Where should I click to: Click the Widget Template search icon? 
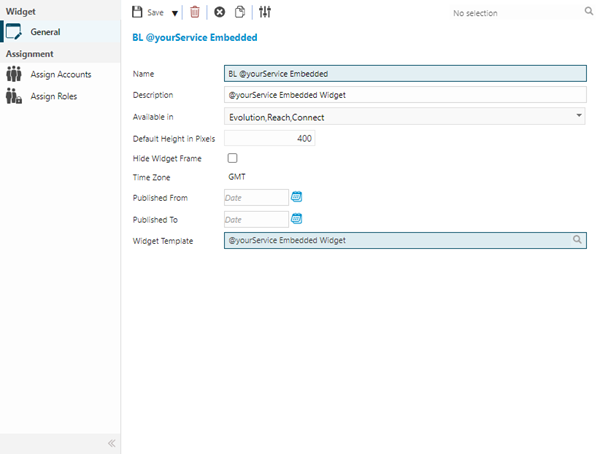pos(577,241)
